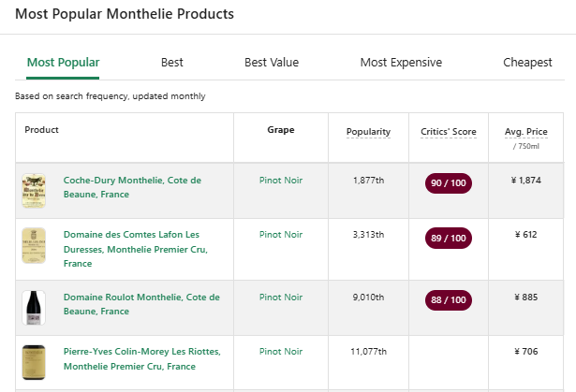Open the Best Value tab
This screenshot has width=576, height=392.
(272, 63)
